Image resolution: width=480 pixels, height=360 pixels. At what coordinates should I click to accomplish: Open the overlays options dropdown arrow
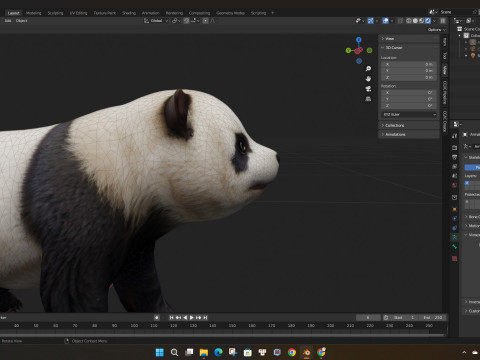392,21
